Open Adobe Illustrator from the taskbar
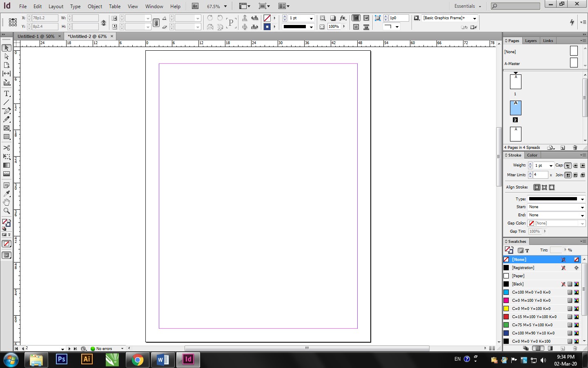Screen dimensions: 588x368 point(87,359)
